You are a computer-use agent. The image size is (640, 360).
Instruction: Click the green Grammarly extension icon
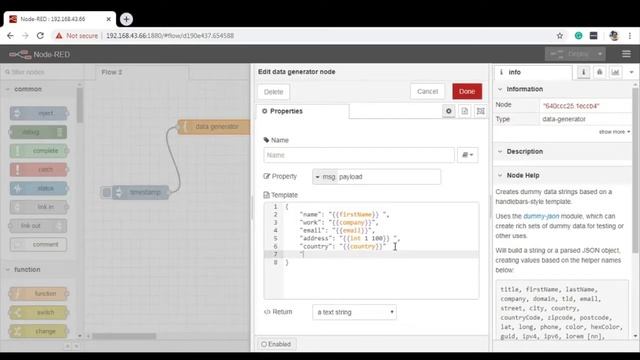point(578,36)
